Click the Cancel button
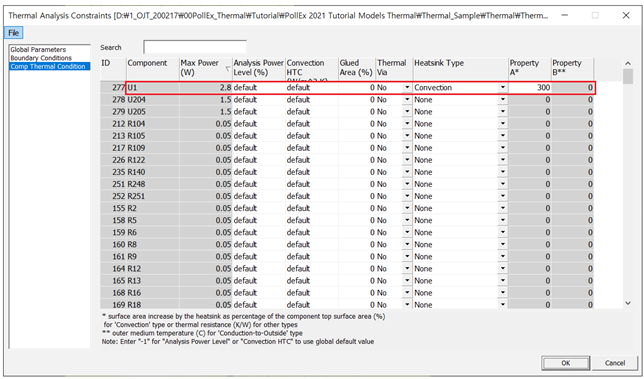 coord(615,363)
